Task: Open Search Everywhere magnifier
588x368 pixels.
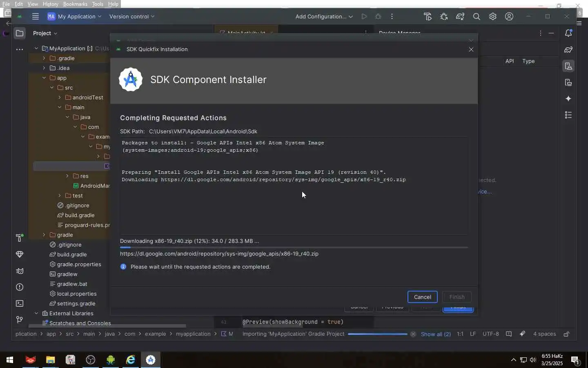Action: (477, 16)
